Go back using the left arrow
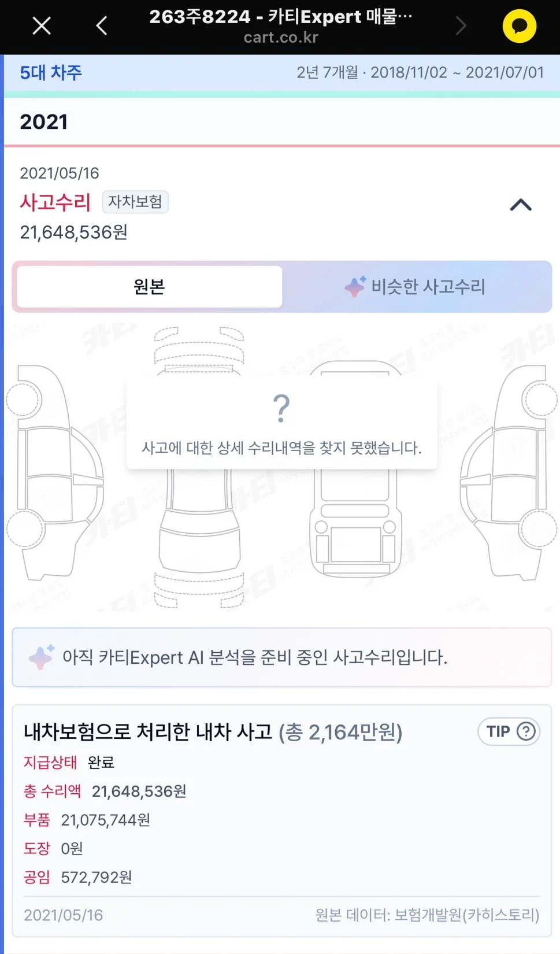Viewport: 560px width, 954px height. (x=102, y=26)
